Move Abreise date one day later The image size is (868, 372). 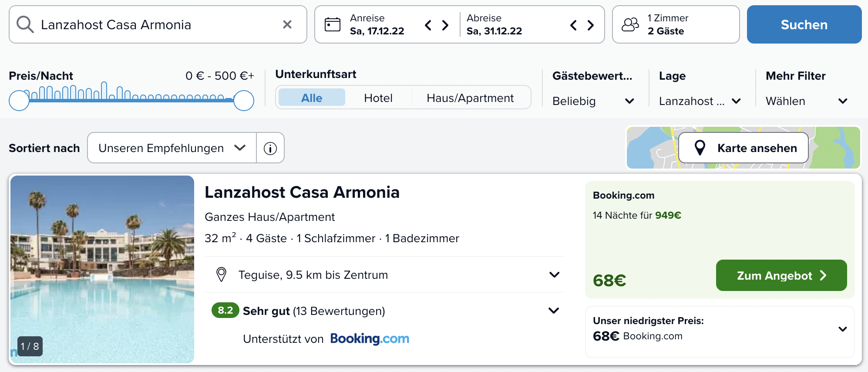(590, 25)
